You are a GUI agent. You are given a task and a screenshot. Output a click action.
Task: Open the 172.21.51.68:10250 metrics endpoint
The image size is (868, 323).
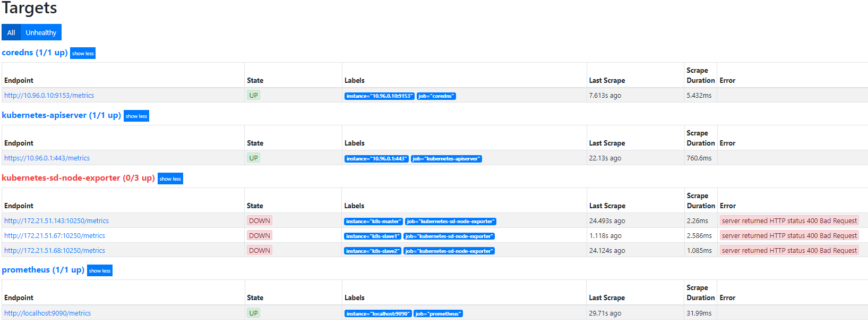tap(55, 251)
